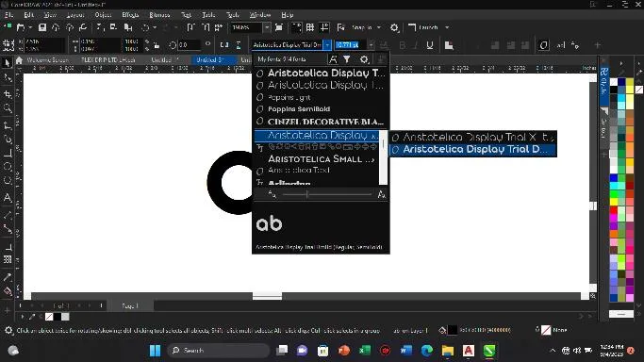
Task: Select the Transparency checkerboard tool
Action: tap(7, 259)
